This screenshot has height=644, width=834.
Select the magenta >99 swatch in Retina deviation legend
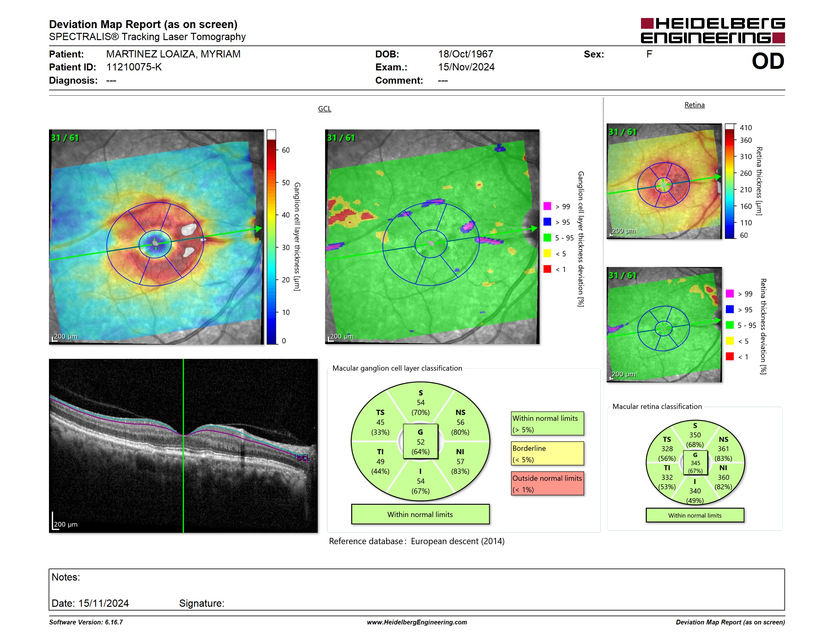pos(730,293)
